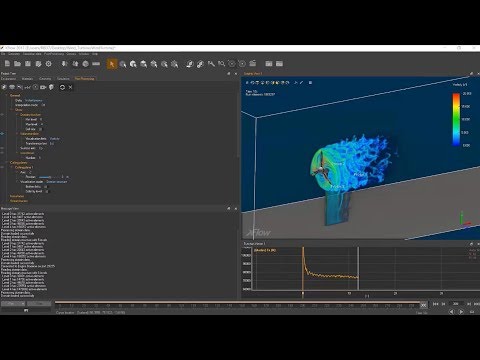Click the clapperboard icon in the main toolbar
480x360 pixels.
coord(253,63)
